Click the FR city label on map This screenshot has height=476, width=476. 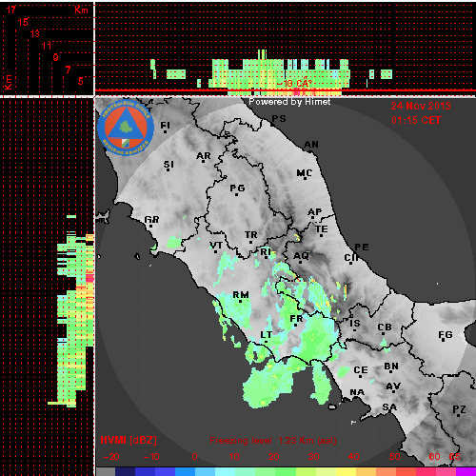tap(296, 318)
